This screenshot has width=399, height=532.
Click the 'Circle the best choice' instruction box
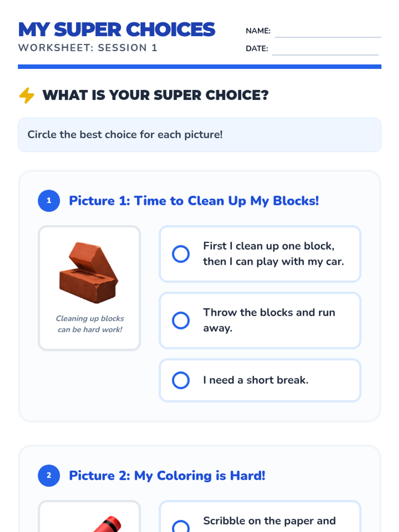click(199, 135)
